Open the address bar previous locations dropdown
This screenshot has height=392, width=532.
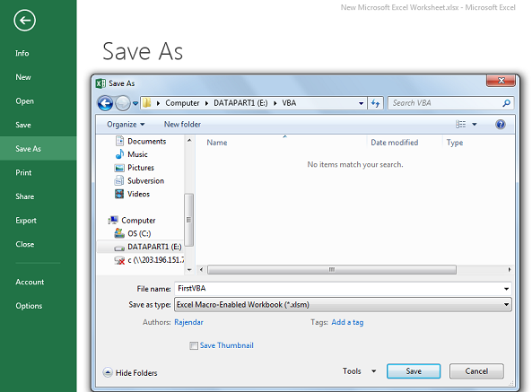coord(362,103)
